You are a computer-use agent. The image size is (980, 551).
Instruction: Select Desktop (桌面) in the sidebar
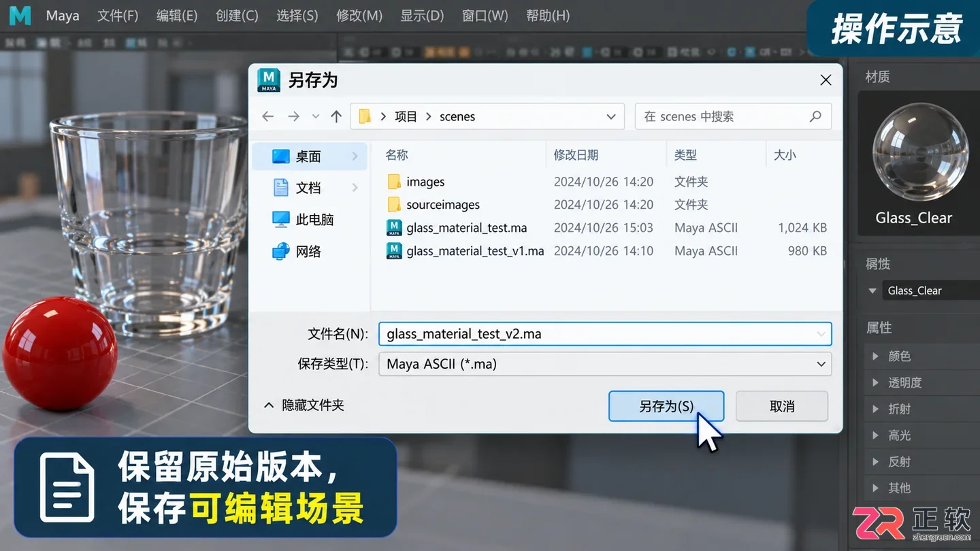pos(310,156)
